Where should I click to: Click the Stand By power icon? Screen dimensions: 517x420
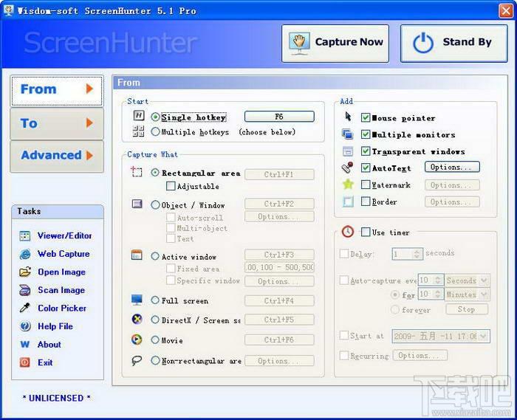(x=423, y=43)
